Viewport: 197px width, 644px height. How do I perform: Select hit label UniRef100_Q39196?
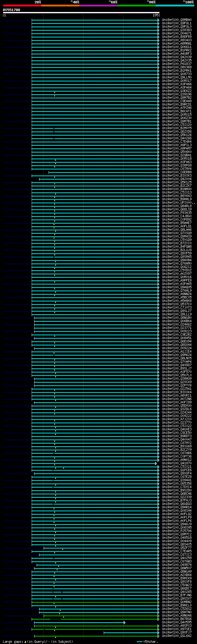(x=177, y=94)
